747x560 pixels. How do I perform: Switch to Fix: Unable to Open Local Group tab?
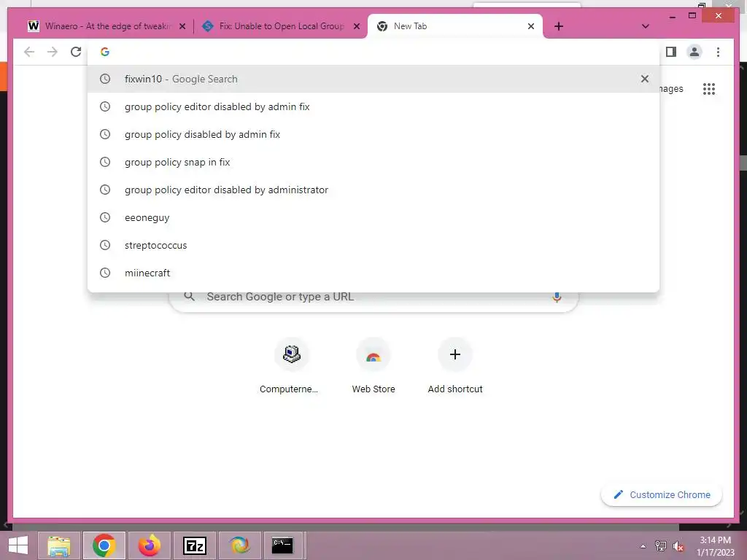[281, 26]
